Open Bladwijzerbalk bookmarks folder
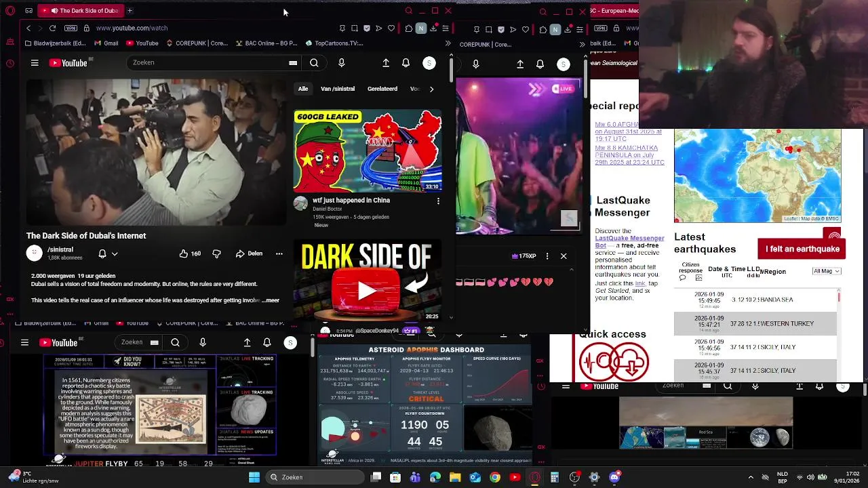The height and width of the screenshot is (488, 868). click(x=55, y=43)
